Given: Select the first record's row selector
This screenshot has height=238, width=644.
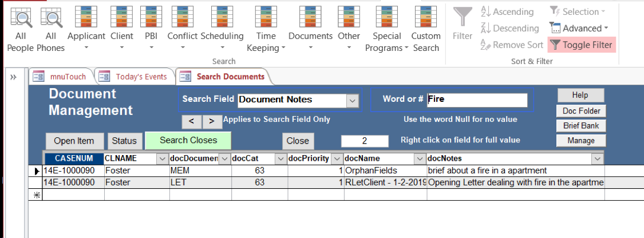Looking at the screenshot, I should tap(37, 170).
